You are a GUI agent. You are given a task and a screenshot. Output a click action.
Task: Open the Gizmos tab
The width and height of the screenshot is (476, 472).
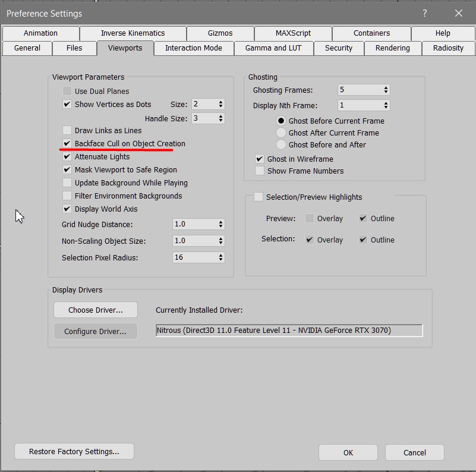(x=220, y=33)
